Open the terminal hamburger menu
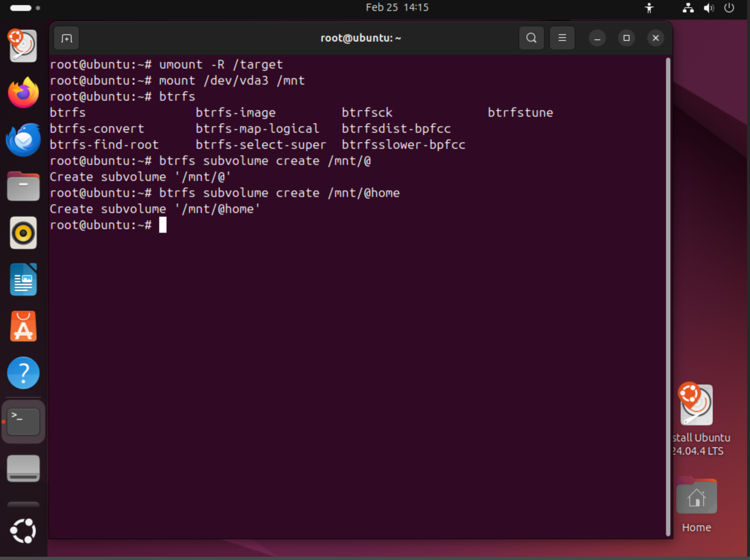Viewport: 750px width, 560px height. [x=562, y=38]
